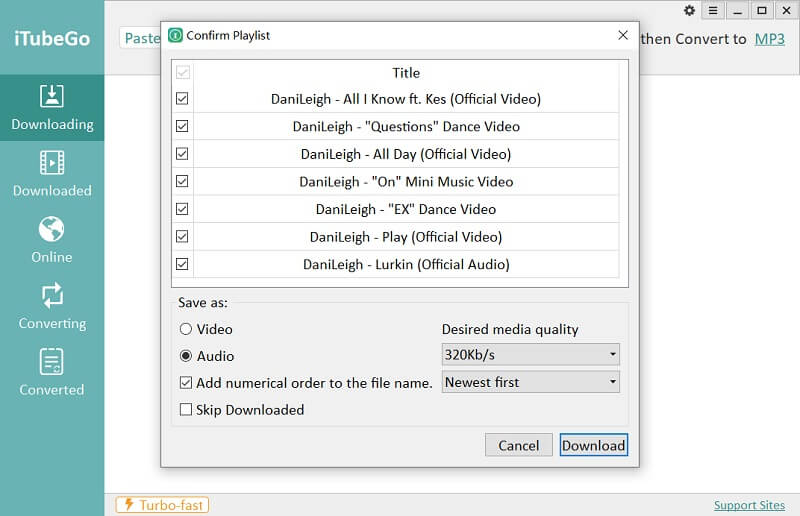Image resolution: width=800 pixels, height=516 pixels.
Task: Uncheck DaniLeigh "Questions" Dance Video checkbox
Action: (182, 126)
